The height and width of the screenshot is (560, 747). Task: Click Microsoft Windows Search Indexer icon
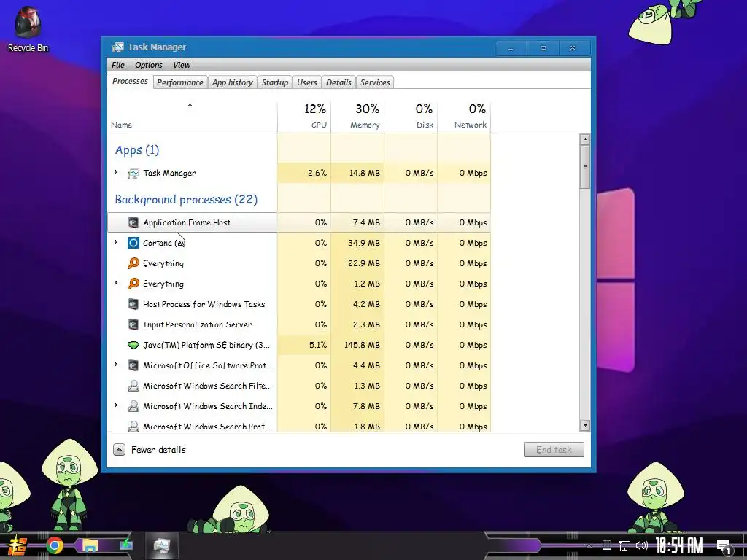[133, 406]
